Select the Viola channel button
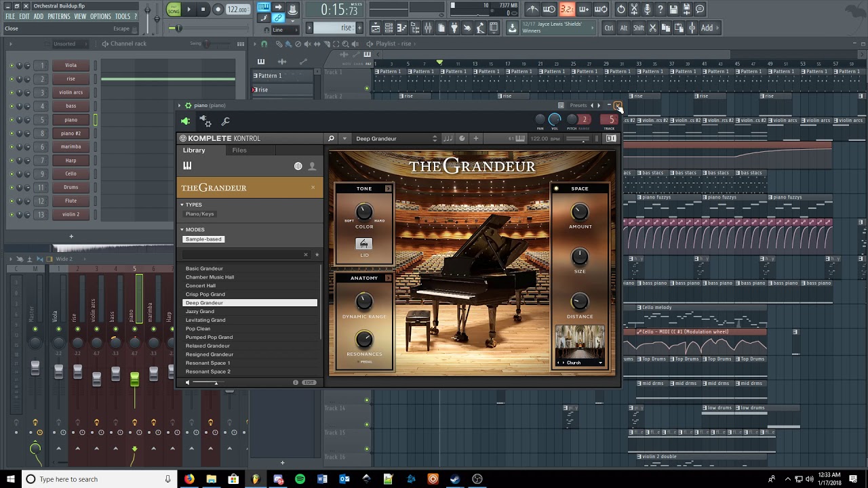This screenshot has width=868, height=488. [71, 65]
